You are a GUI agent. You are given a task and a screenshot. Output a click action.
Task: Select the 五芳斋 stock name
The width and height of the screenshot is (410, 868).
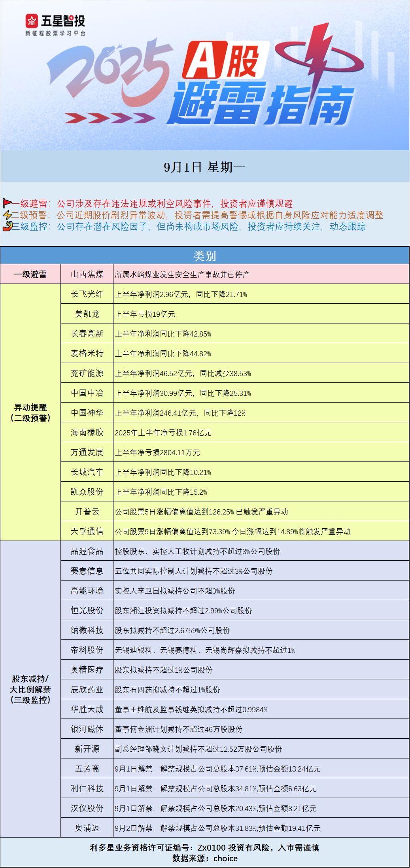tap(87, 768)
